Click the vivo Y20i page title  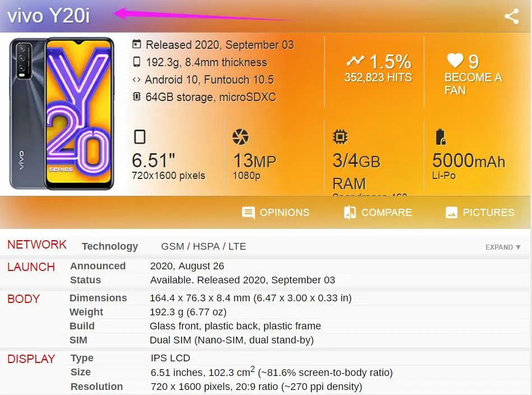pyautogui.click(x=49, y=16)
